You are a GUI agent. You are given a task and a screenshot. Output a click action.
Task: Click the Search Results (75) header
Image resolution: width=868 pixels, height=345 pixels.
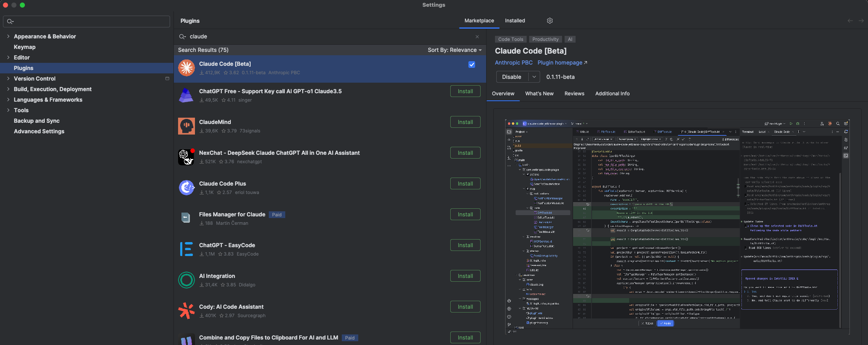[203, 50]
